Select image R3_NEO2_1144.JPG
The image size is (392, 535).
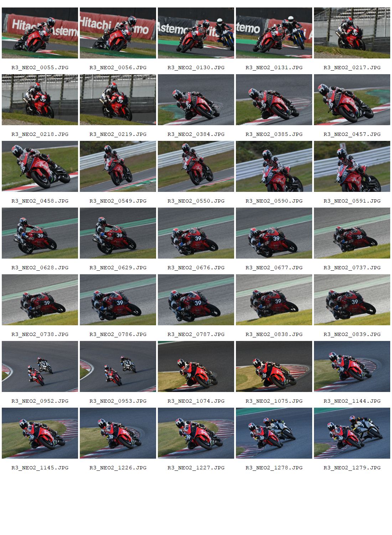tap(352, 366)
